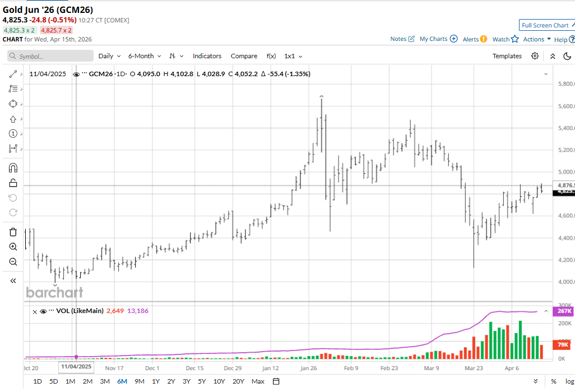The height and width of the screenshot is (392, 575).
Task: Click the 4,825.3 x 2 bid quote
Action: coord(20,30)
